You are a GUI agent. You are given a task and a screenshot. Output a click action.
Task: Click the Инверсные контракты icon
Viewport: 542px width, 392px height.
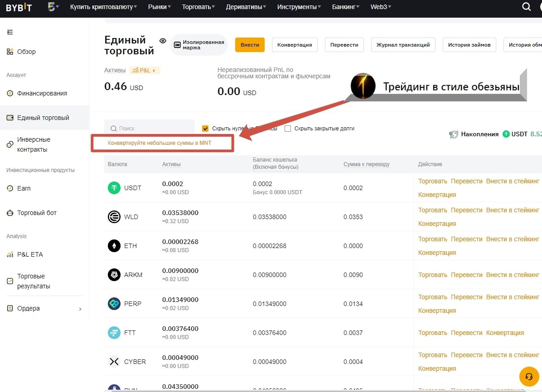point(10,144)
